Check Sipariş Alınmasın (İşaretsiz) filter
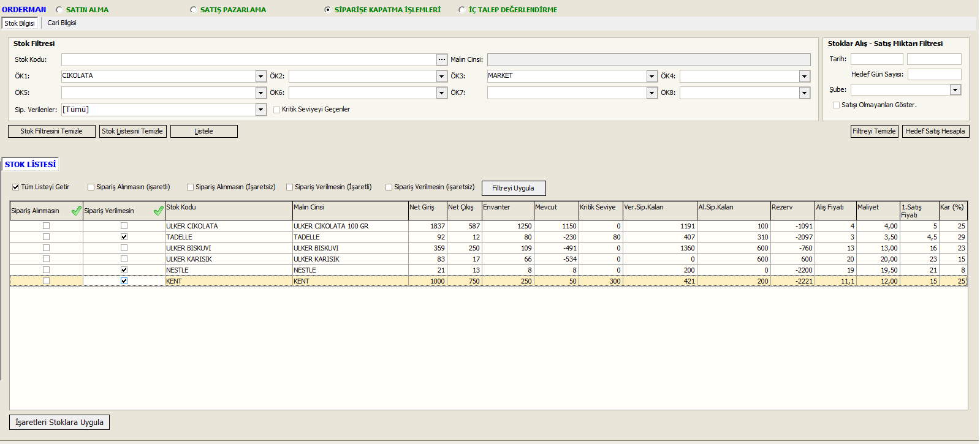Viewport: 980px width, 444px height. (191, 187)
